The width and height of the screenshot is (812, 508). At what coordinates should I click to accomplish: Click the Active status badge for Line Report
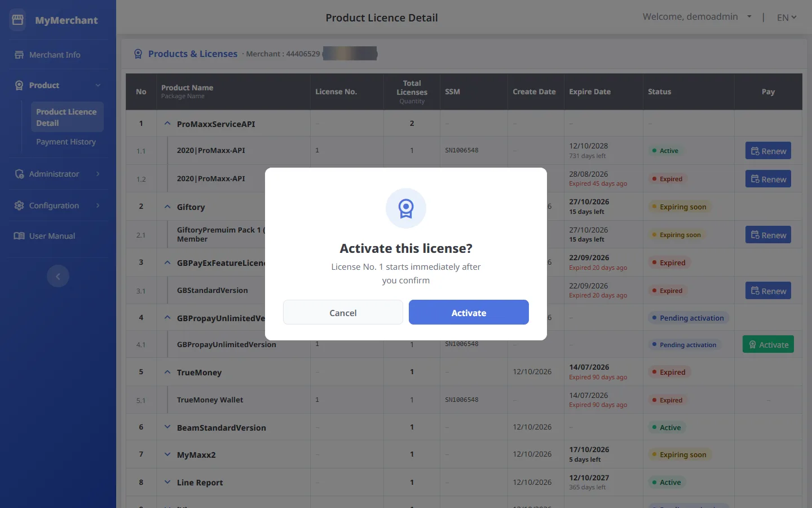[x=667, y=483]
